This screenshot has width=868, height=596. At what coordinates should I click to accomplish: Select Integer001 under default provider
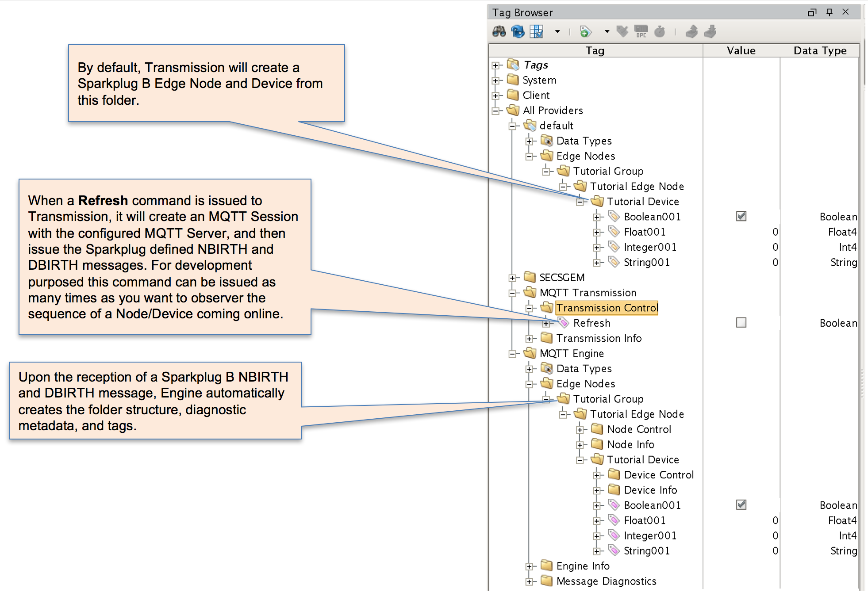point(650,247)
